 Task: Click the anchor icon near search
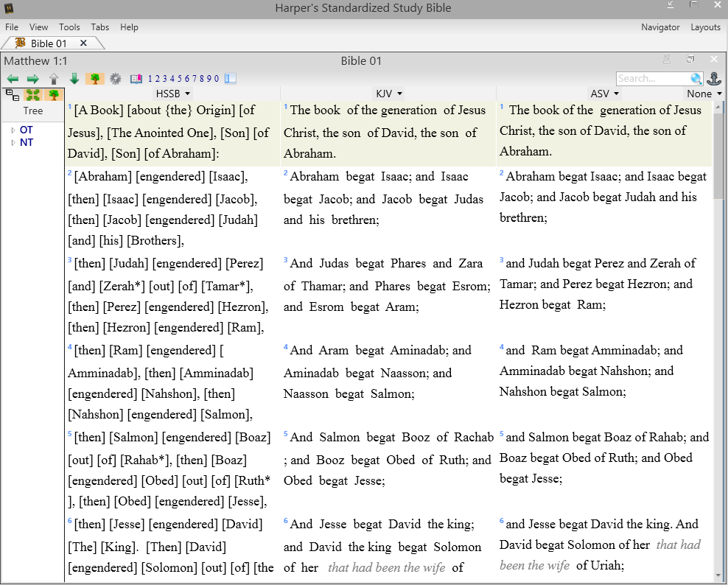714,78
